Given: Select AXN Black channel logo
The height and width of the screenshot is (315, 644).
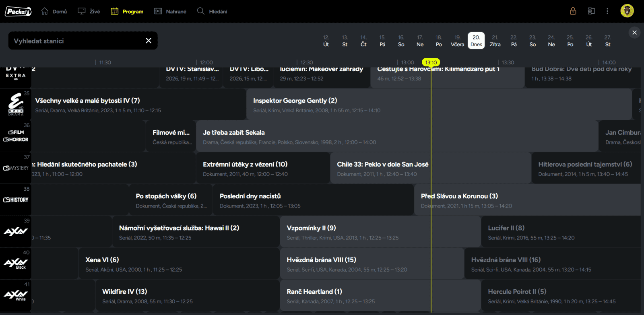Looking at the screenshot, I should pyautogui.click(x=16, y=263).
